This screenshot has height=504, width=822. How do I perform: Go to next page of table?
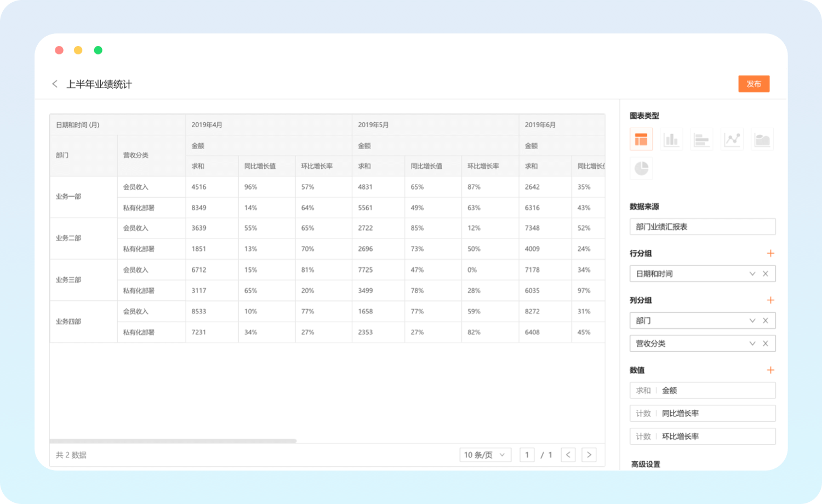pos(589,455)
